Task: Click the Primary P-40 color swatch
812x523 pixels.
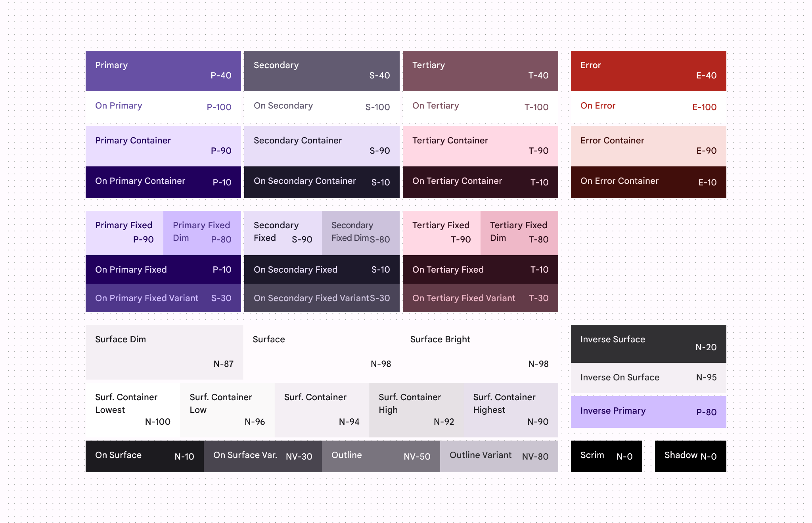Action: tap(163, 71)
